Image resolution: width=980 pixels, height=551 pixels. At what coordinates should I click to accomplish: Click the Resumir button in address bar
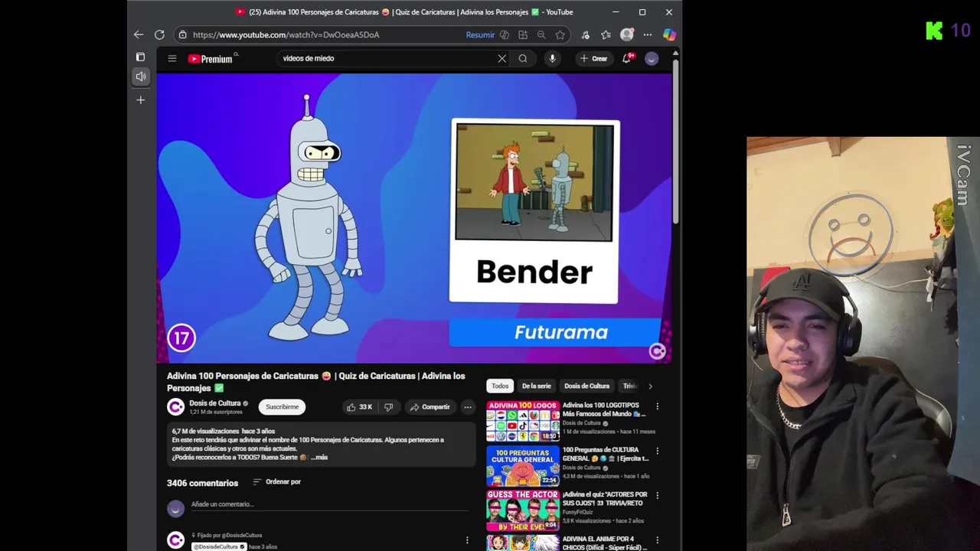[x=480, y=34]
